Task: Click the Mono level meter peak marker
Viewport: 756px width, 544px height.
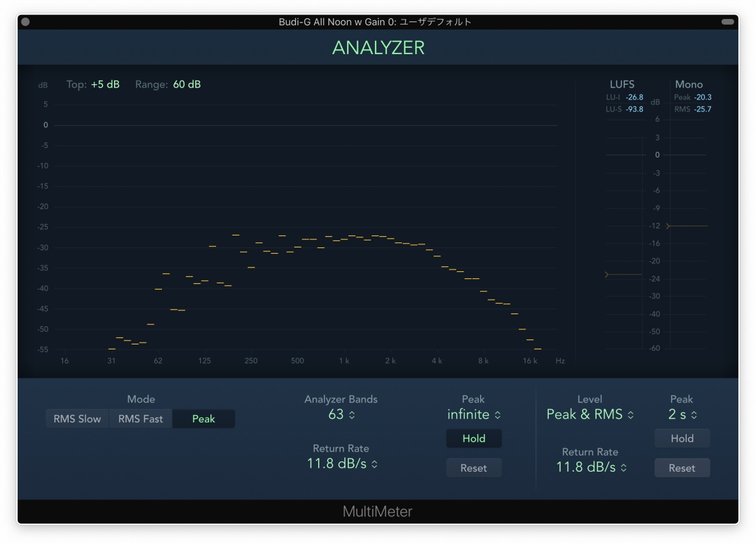Action: [x=668, y=225]
